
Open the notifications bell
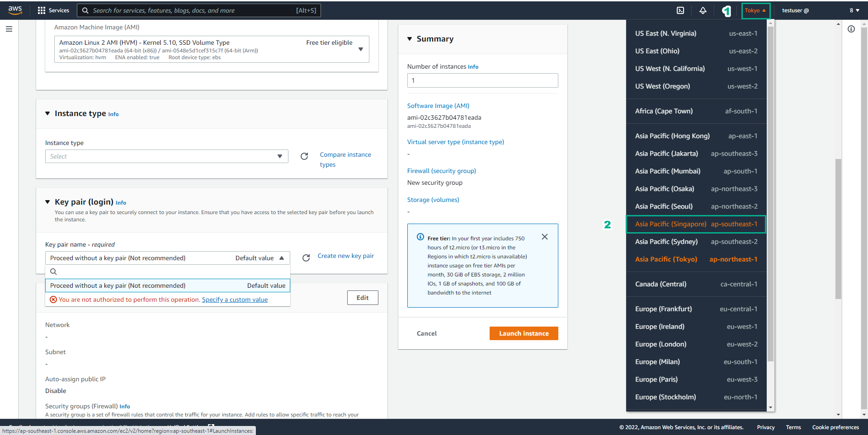(703, 10)
